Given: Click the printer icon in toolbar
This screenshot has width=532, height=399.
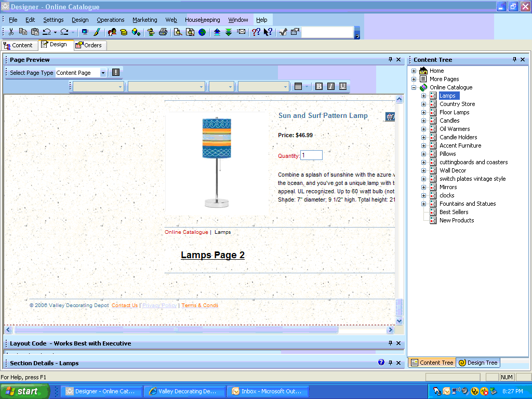Looking at the screenshot, I should [x=163, y=32].
